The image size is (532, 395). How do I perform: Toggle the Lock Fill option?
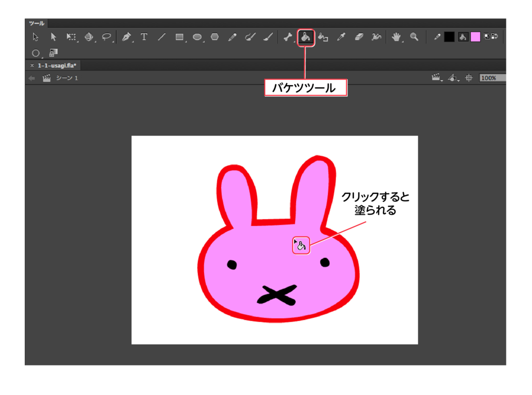tap(54, 52)
